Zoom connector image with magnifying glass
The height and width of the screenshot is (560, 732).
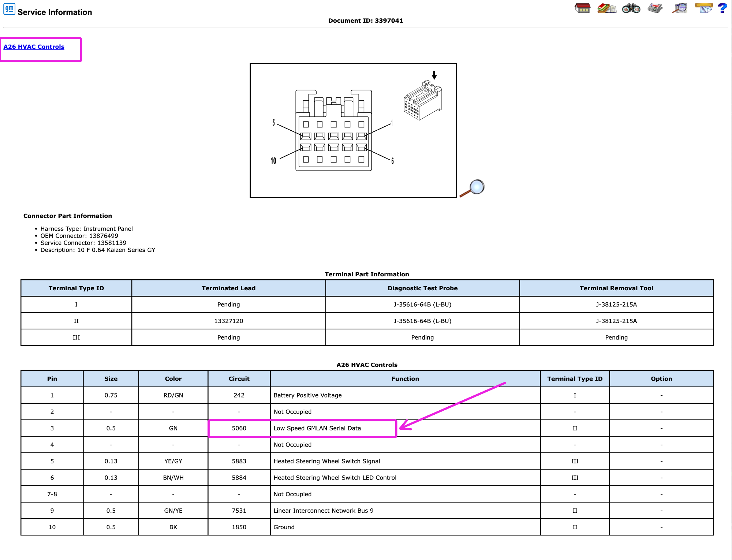point(473,188)
